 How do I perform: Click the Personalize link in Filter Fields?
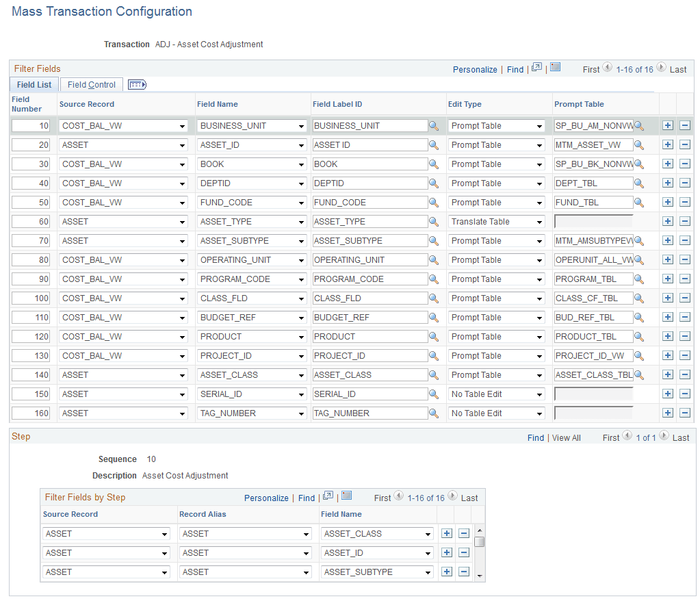[x=475, y=69]
